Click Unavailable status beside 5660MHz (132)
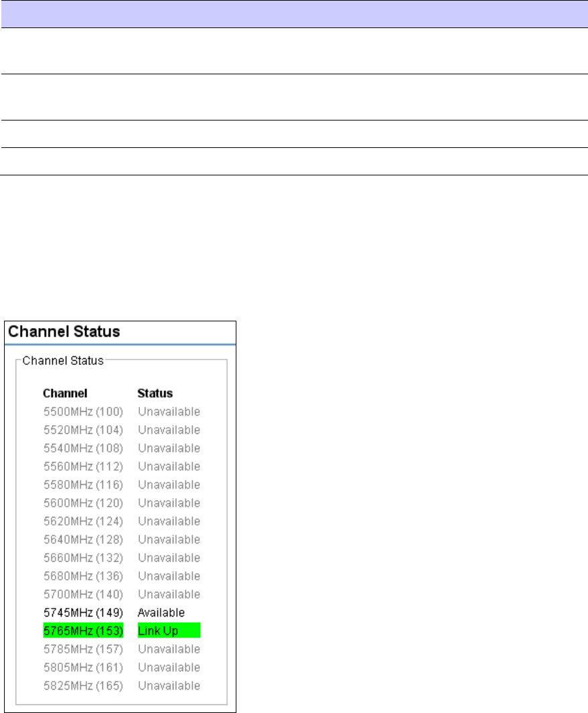The width and height of the screenshot is (588, 713). point(169,558)
